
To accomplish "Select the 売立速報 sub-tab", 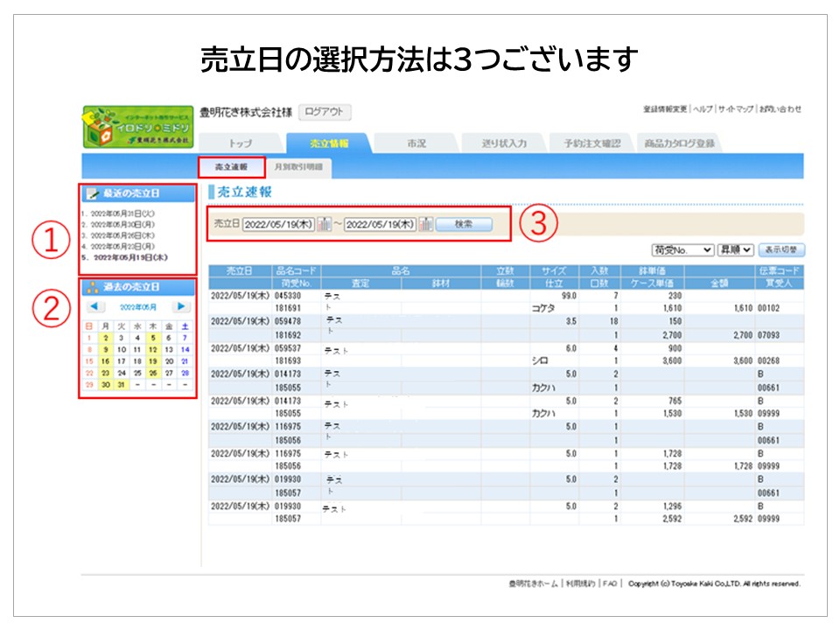I will (231, 166).
